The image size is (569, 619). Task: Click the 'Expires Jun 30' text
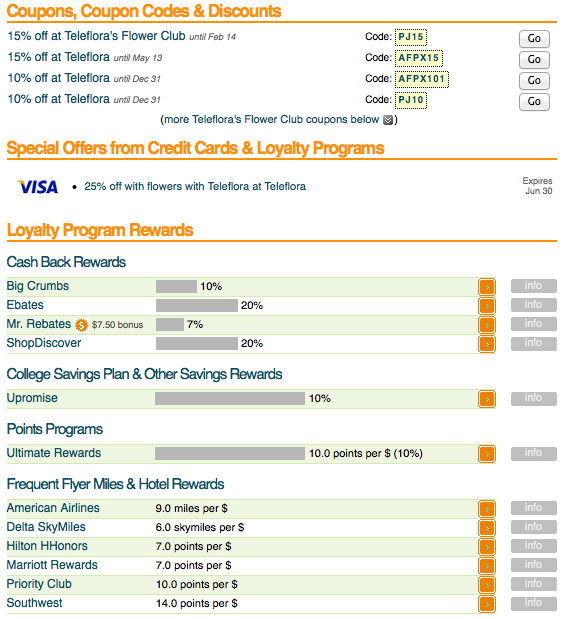[538, 186]
